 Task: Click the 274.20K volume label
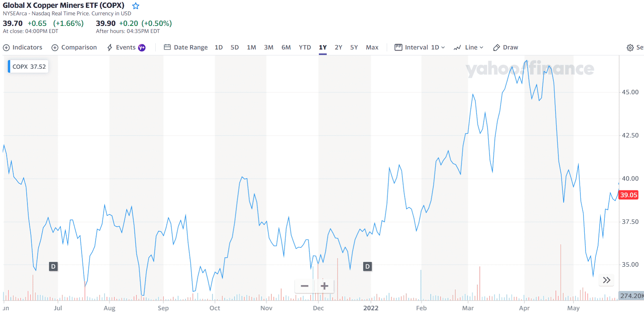pyautogui.click(x=631, y=296)
